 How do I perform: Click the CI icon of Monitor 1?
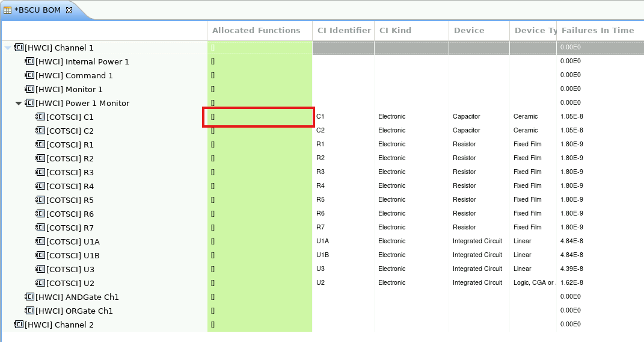(x=29, y=89)
